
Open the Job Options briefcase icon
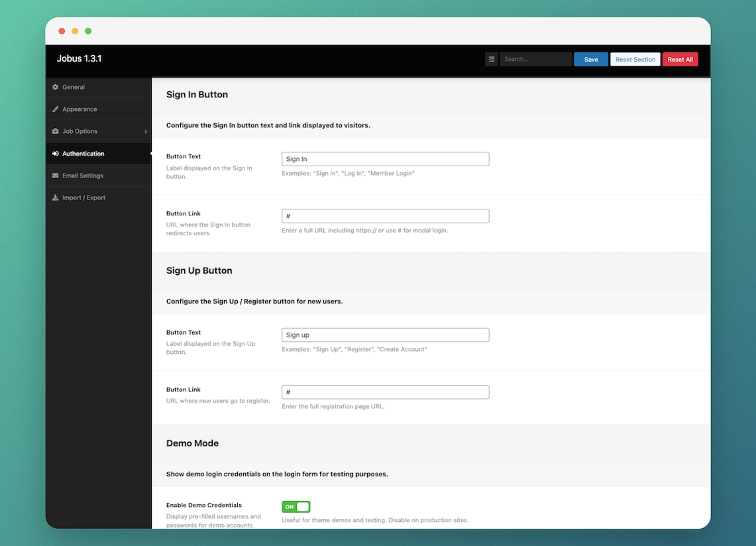click(55, 131)
